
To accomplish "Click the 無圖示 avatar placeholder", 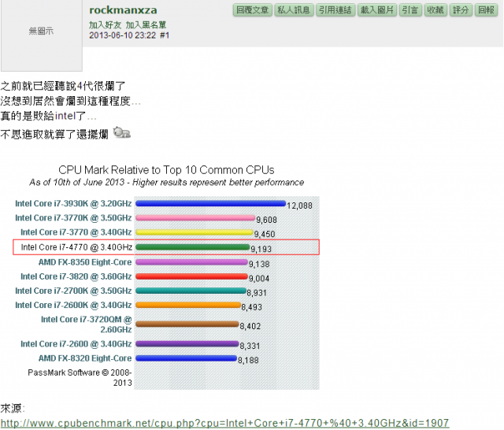I will pyautogui.click(x=41, y=32).
